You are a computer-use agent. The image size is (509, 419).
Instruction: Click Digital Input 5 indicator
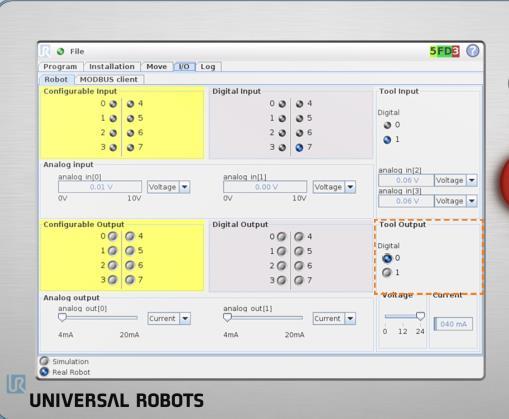(x=299, y=118)
